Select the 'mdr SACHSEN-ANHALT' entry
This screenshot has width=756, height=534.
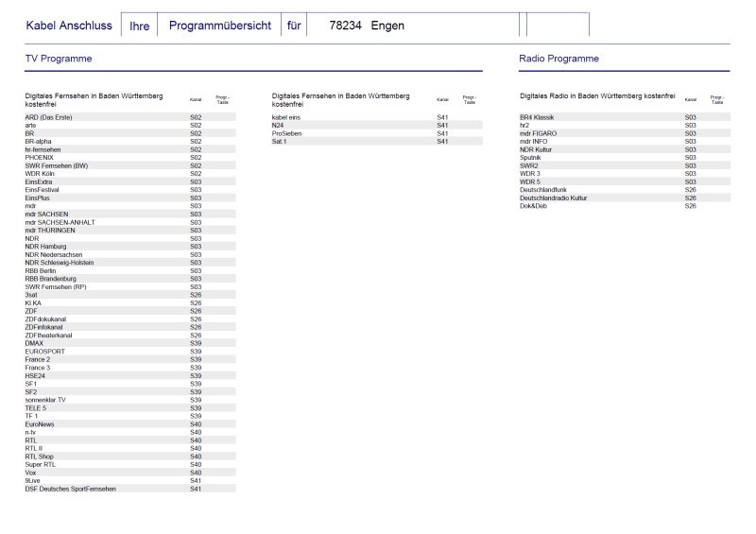tap(130, 222)
